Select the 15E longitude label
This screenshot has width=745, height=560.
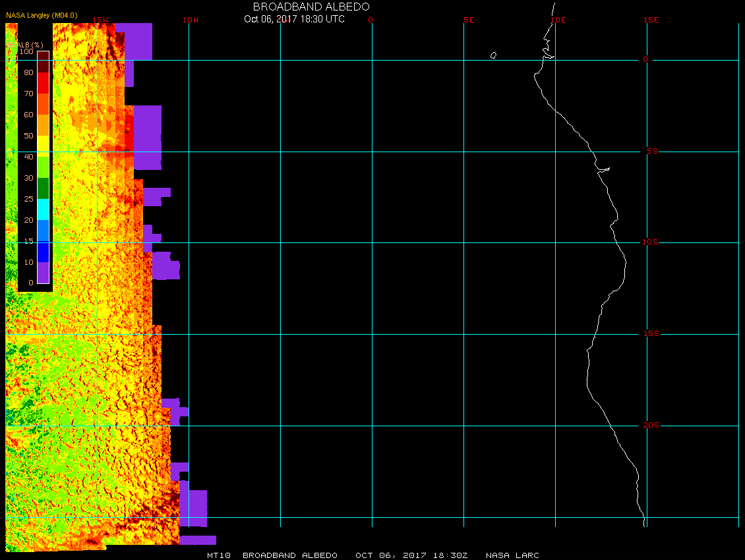coord(651,20)
